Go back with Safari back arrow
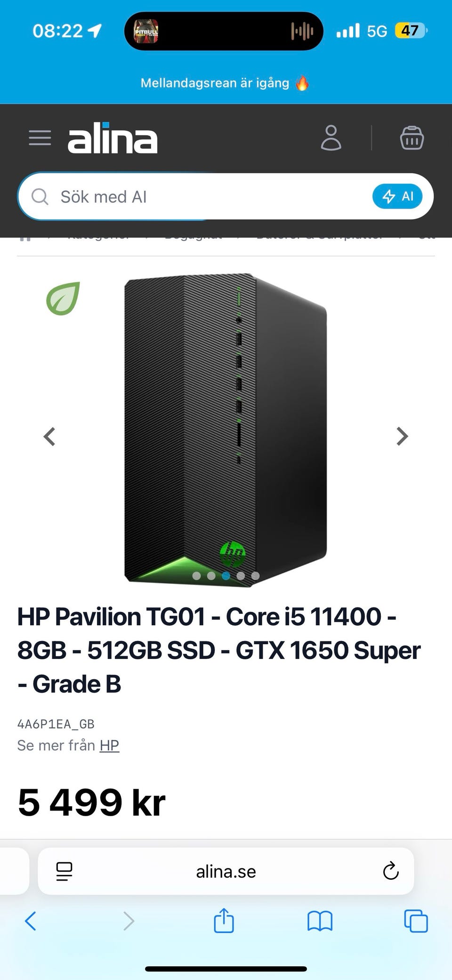 (31, 921)
